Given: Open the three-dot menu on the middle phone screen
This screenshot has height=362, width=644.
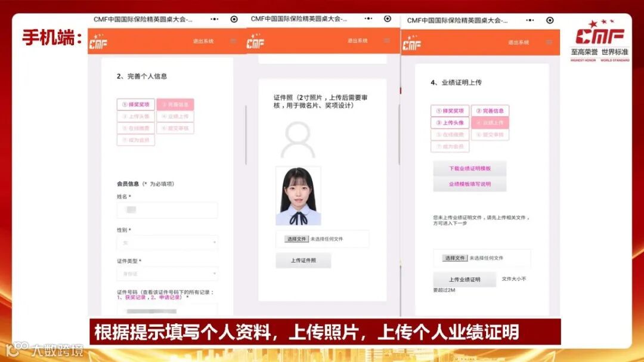Looking at the screenshot, I should [x=369, y=18].
